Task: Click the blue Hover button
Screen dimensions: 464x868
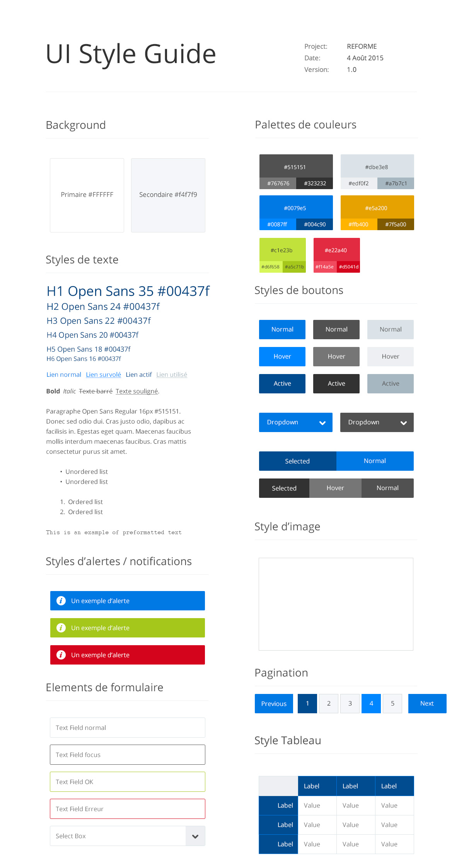Action: pyautogui.click(x=282, y=357)
